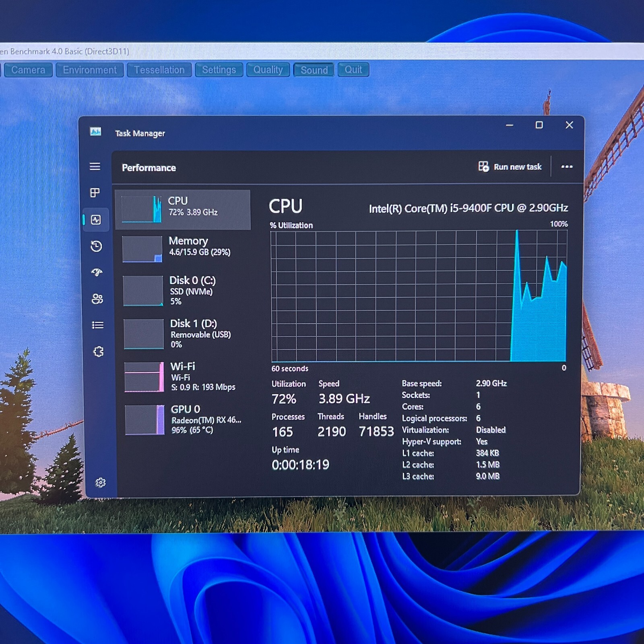
Task: Click the CPU utilization graph
Action: point(419,296)
